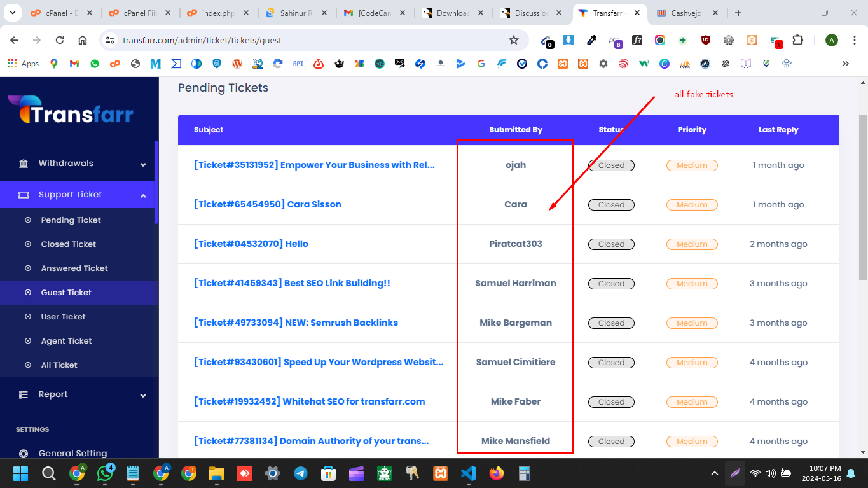
Task: Click the Closed status badge for ojah
Action: pyautogui.click(x=611, y=165)
